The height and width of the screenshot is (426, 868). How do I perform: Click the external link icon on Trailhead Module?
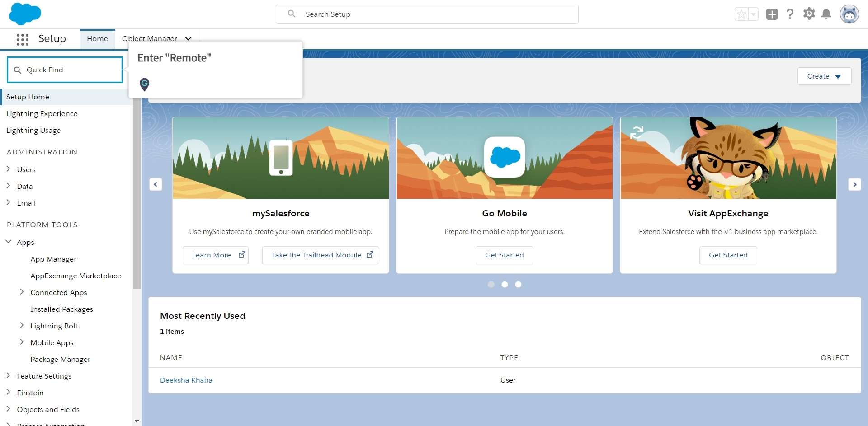pyautogui.click(x=370, y=255)
